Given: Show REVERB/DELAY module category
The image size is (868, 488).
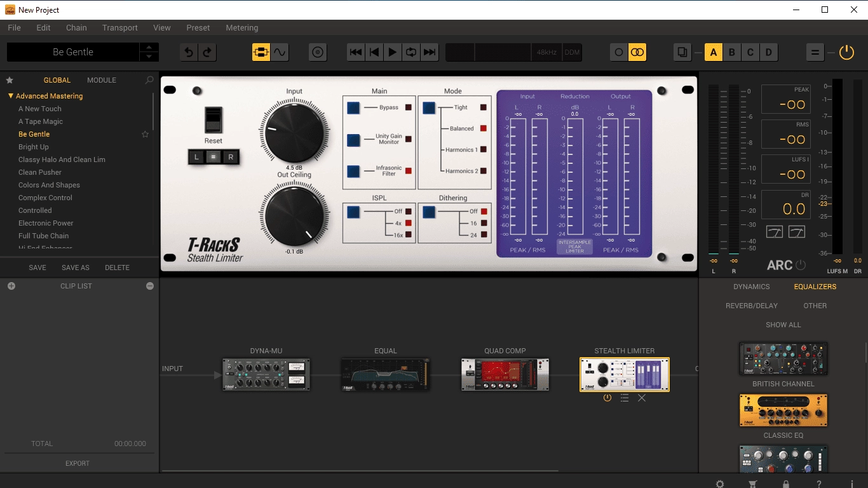Looking at the screenshot, I should (752, 306).
